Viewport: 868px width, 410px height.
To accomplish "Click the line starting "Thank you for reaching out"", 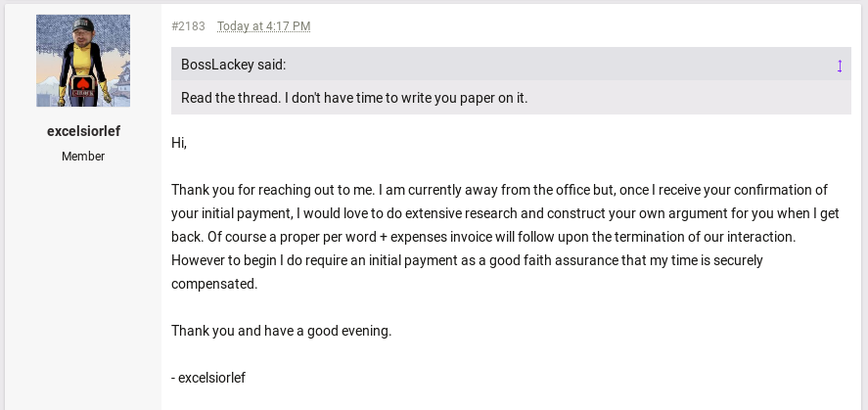I will 499,190.
